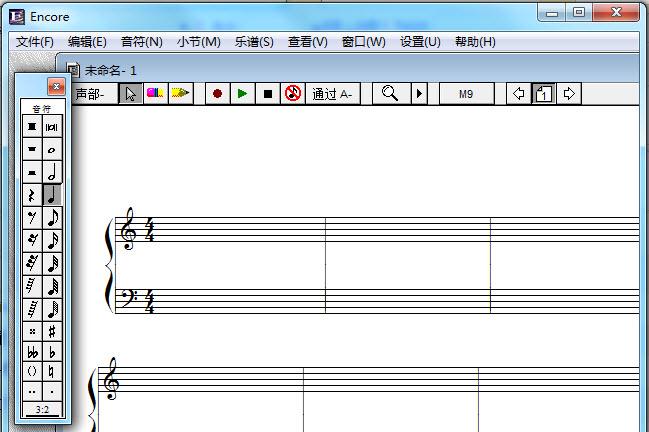Click the M9 measure indicator
649x432 pixels.
point(466,94)
